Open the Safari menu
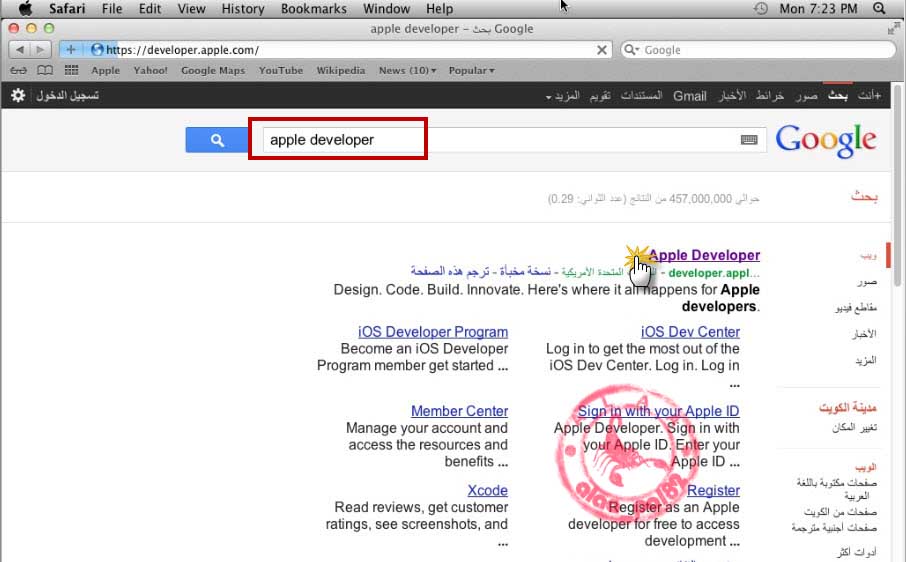This screenshot has height=562, width=906. pos(67,9)
